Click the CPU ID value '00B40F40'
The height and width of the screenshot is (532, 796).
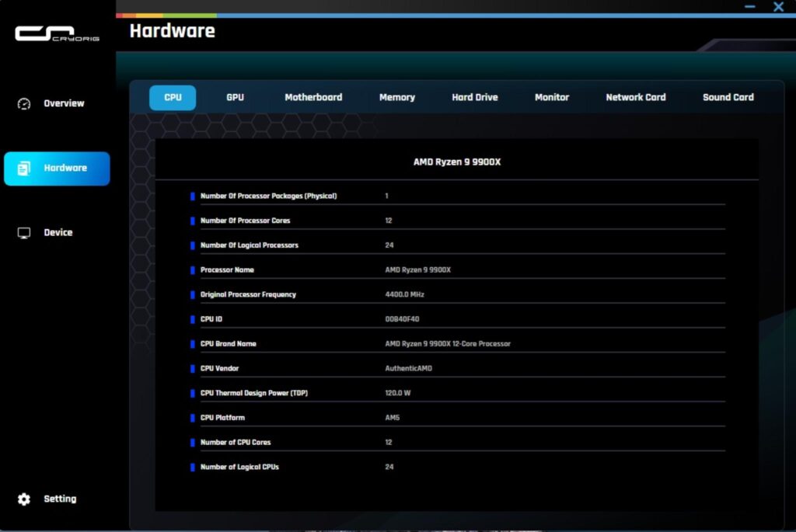[402, 319]
